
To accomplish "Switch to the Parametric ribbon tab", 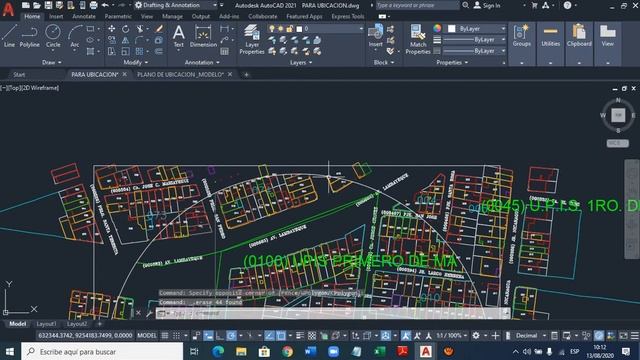I will click(x=118, y=16).
